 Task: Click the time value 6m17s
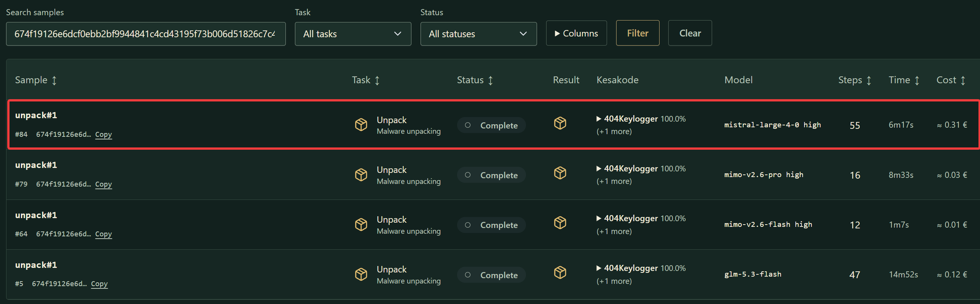(x=901, y=125)
